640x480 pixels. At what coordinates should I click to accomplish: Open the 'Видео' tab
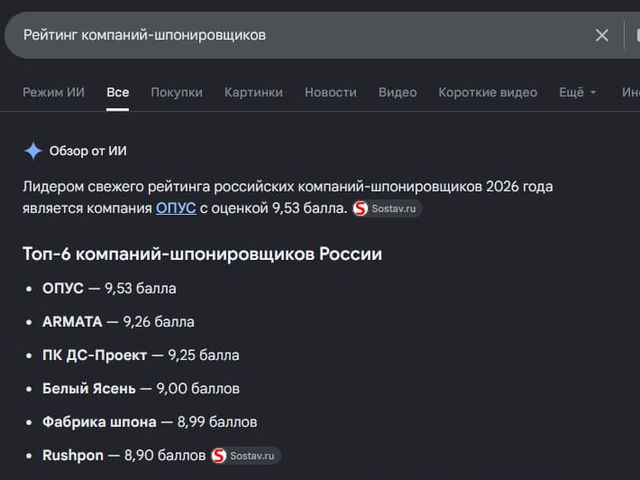[x=398, y=92]
